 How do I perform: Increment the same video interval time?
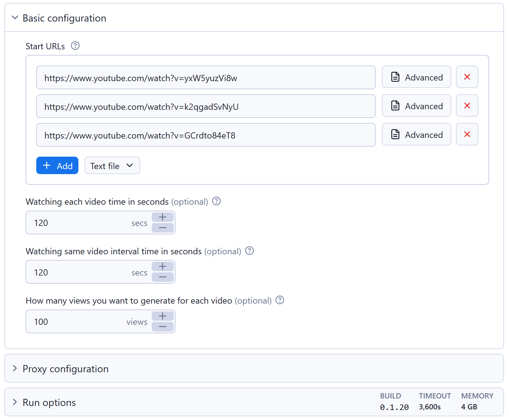point(162,266)
